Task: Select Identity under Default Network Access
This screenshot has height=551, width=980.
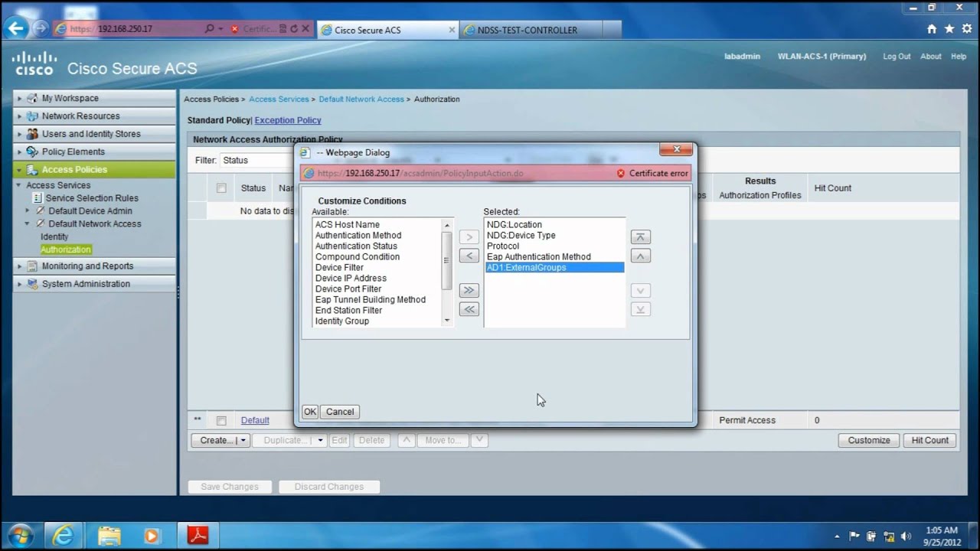Action: (x=54, y=237)
